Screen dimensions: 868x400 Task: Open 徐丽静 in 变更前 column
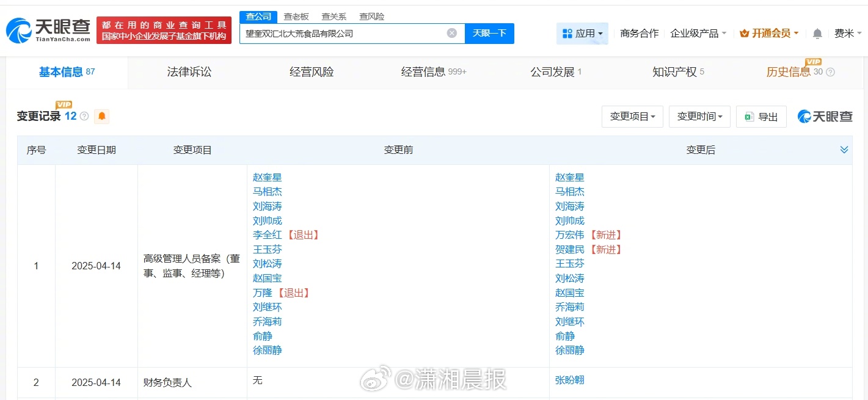click(268, 350)
